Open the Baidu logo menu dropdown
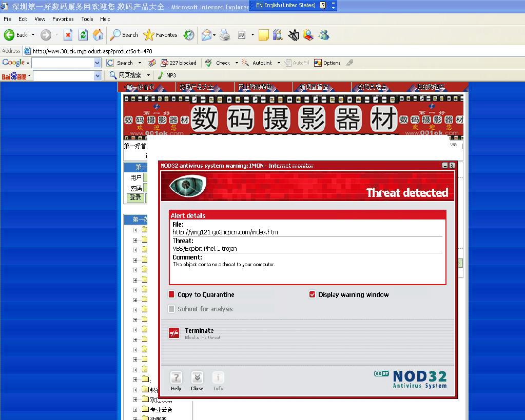The height and width of the screenshot is (420, 525). click(29, 75)
